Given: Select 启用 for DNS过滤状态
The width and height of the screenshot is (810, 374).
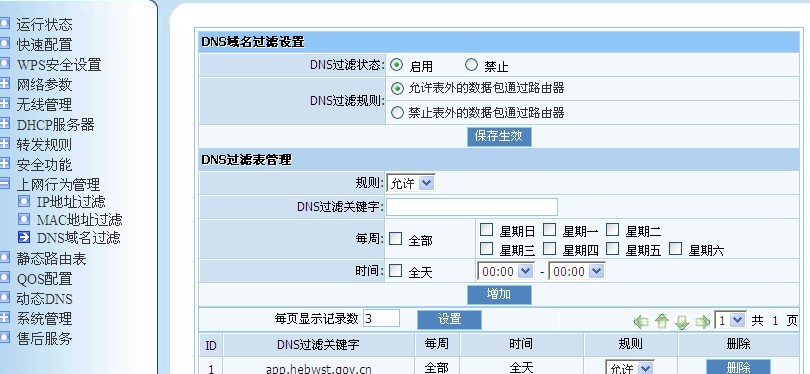Looking at the screenshot, I should tap(396, 65).
